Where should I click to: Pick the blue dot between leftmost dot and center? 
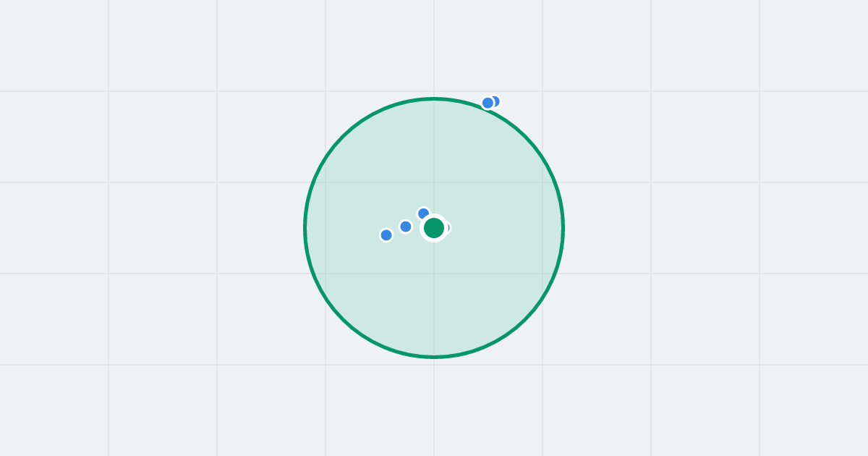[406, 227]
